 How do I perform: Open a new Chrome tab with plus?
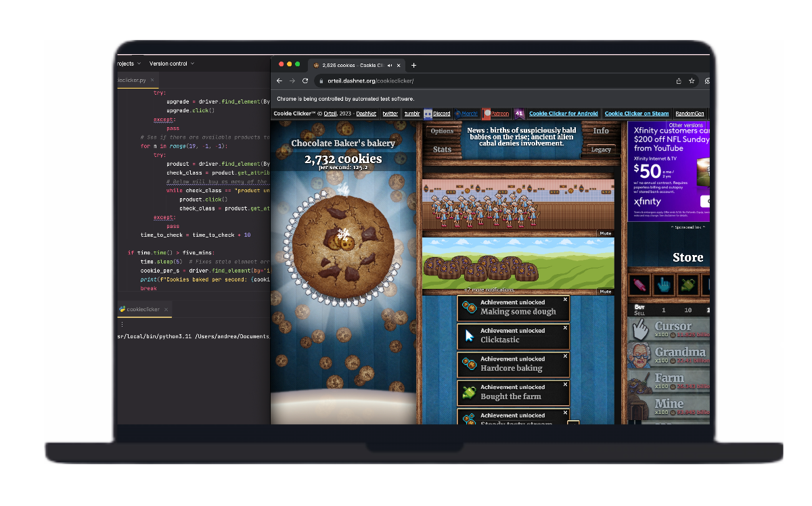tap(414, 66)
